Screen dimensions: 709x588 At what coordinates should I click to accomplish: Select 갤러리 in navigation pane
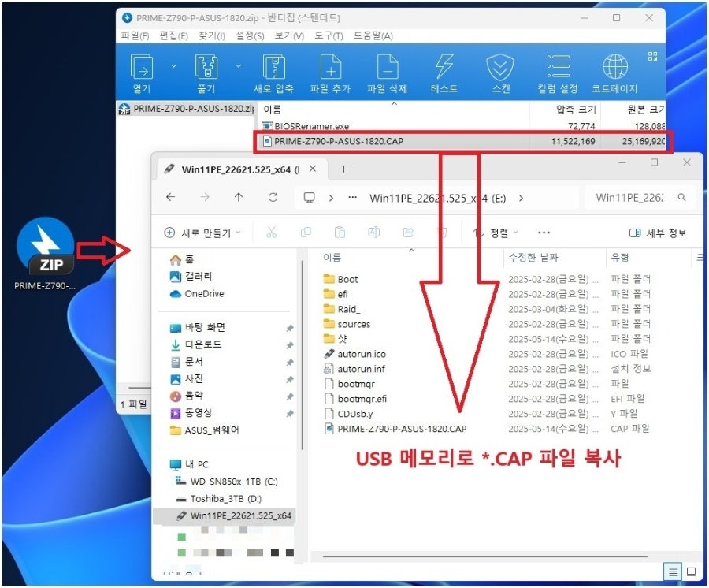coord(191,277)
